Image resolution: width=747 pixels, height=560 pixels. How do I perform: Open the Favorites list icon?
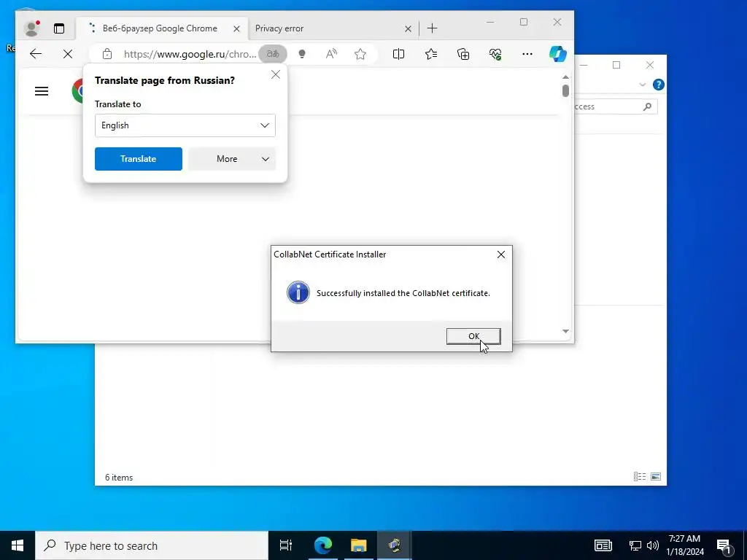click(x=430, y=54)
